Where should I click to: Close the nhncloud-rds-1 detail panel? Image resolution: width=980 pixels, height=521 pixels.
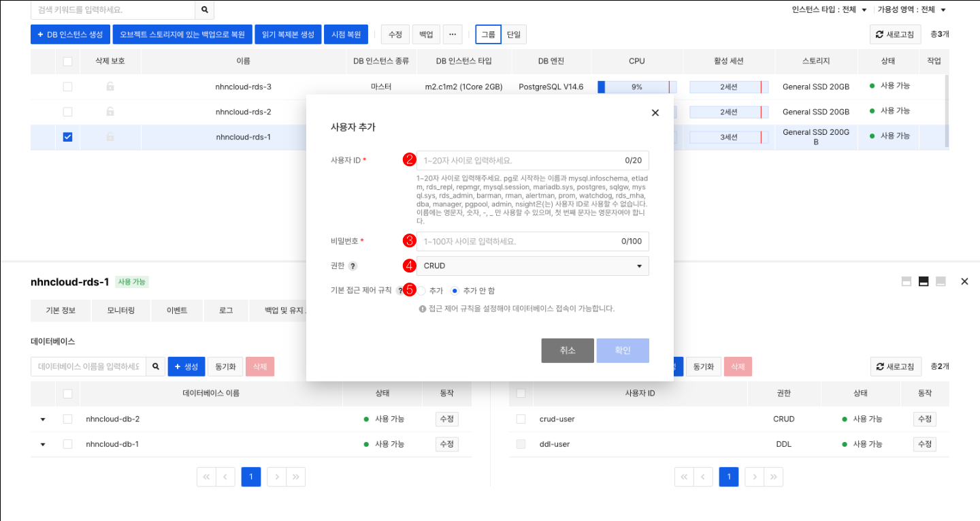point(964,281)
